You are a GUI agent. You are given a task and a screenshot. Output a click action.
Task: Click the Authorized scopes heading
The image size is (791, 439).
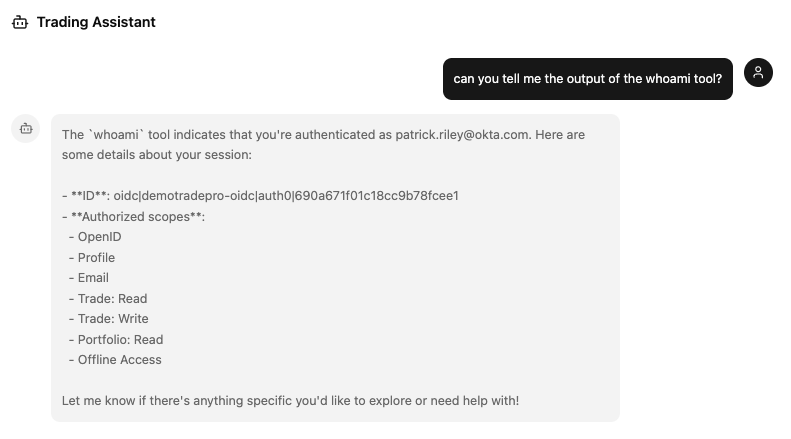[x=137, y=216]
